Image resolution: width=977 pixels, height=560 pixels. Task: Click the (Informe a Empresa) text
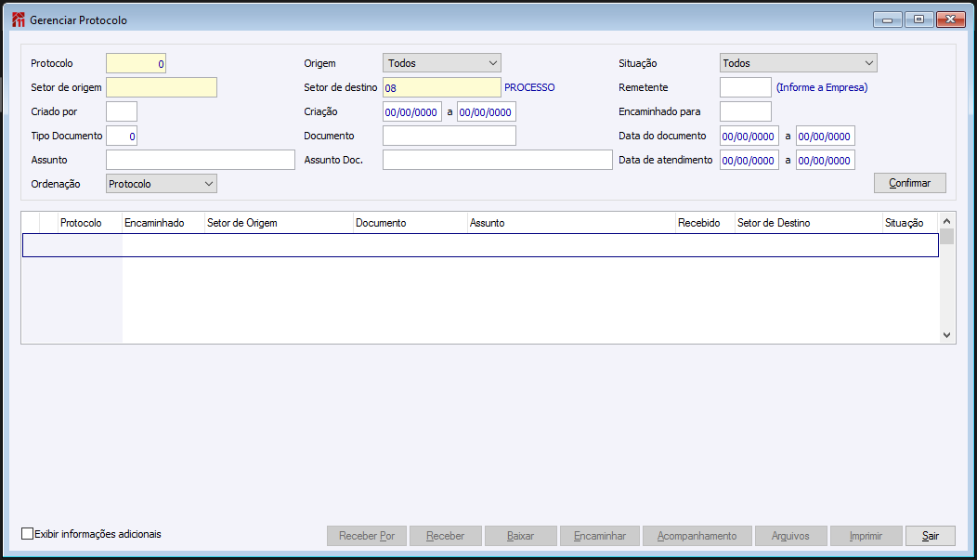[822, 87]
